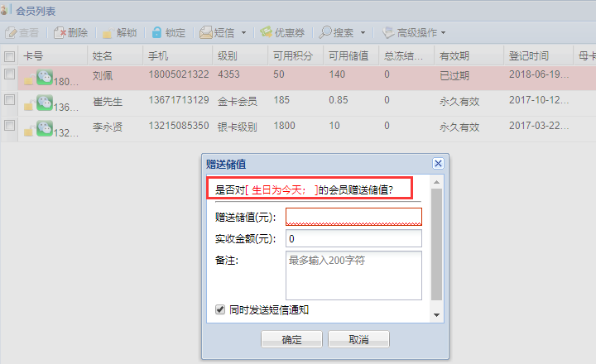The width and height of the screenshot is (596, 364).
Task: Open the 短信 dropdown arrow
Action: click(x=243, y=33)
